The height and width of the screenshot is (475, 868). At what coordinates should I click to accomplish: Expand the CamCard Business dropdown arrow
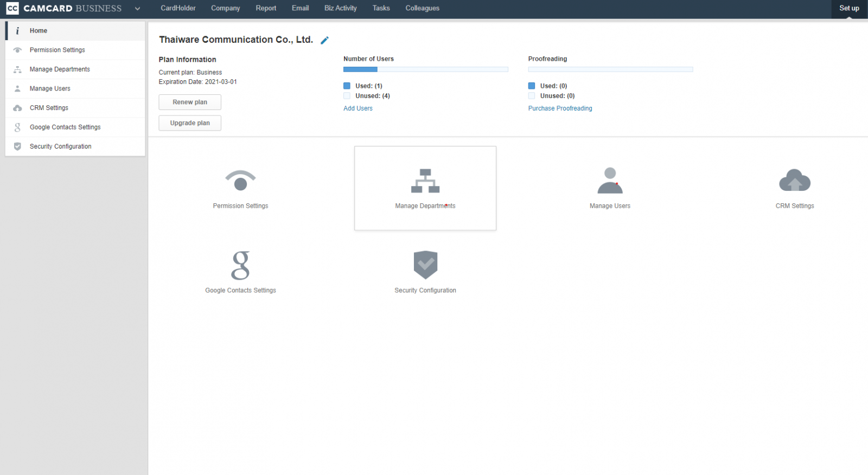click(x=137, y=9)
